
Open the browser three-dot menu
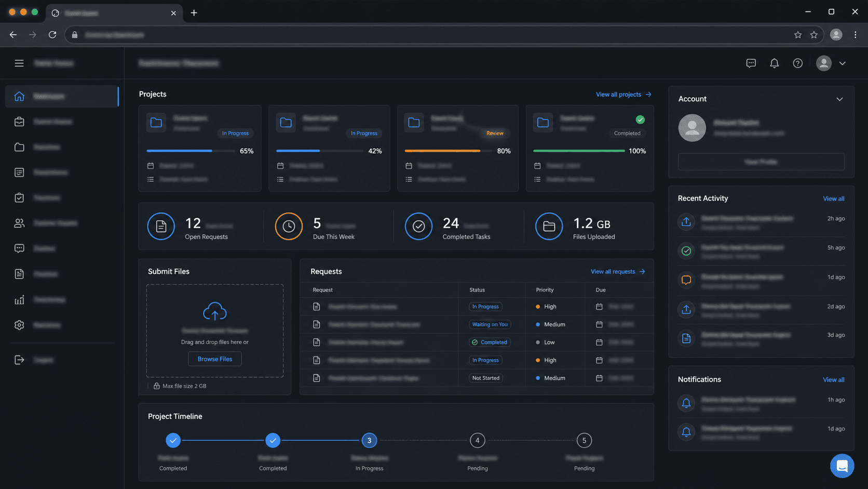point(855,35)
